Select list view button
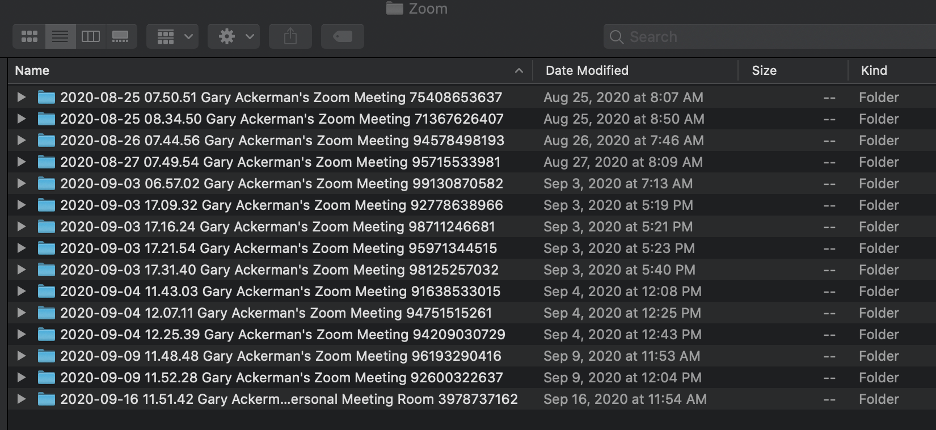 coord(60,36)
